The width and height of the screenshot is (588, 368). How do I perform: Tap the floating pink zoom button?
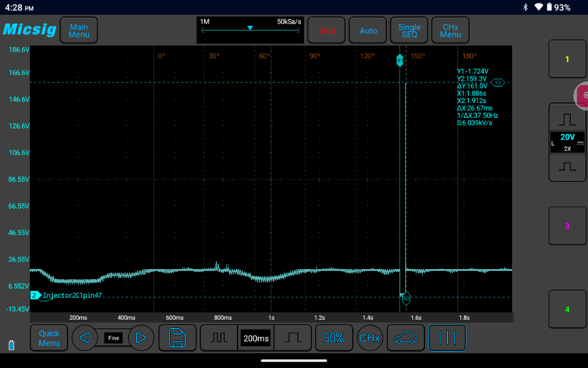click(582, 95)
